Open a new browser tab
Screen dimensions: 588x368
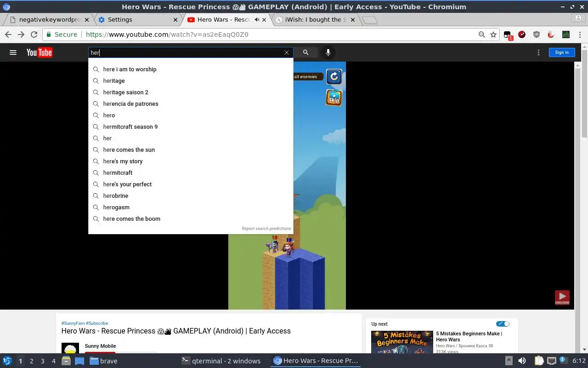370,20
